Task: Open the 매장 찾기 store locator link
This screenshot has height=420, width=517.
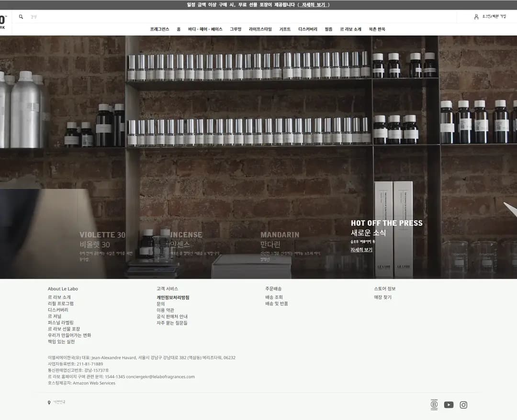Action: (383, 297)
